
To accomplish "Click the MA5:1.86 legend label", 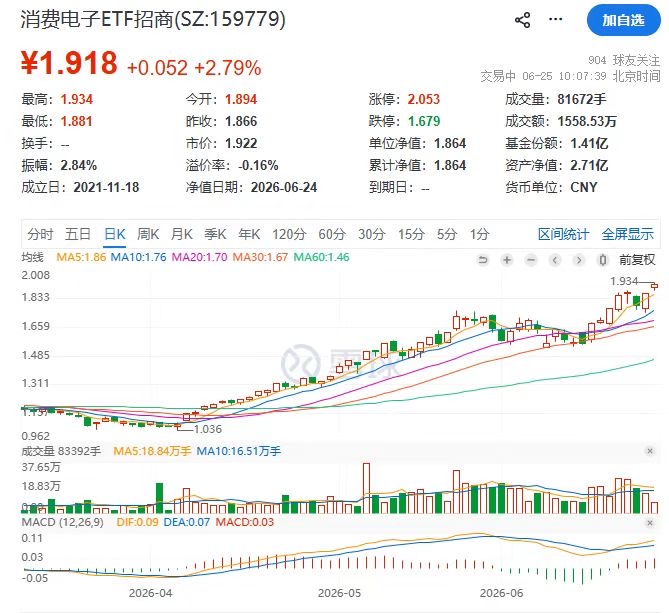I will coord(81,257).
